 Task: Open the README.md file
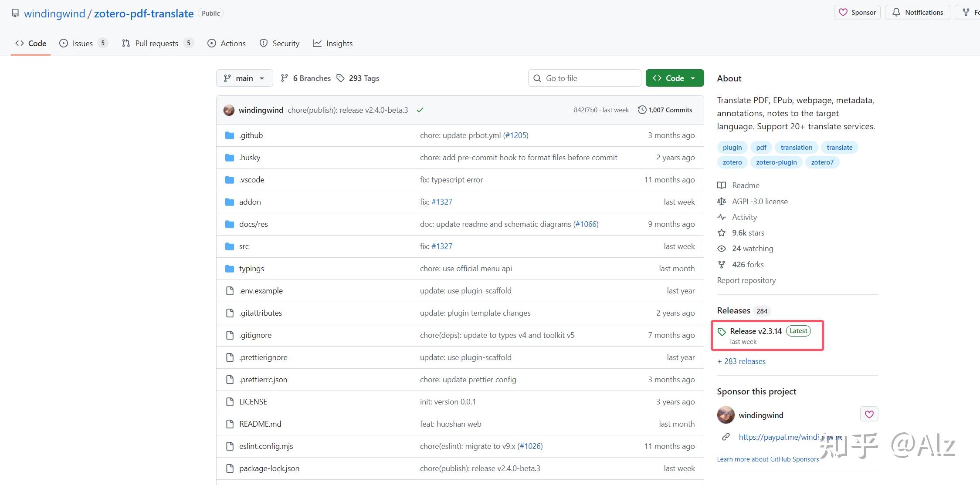pyautogui.click(x=260, y=424)
